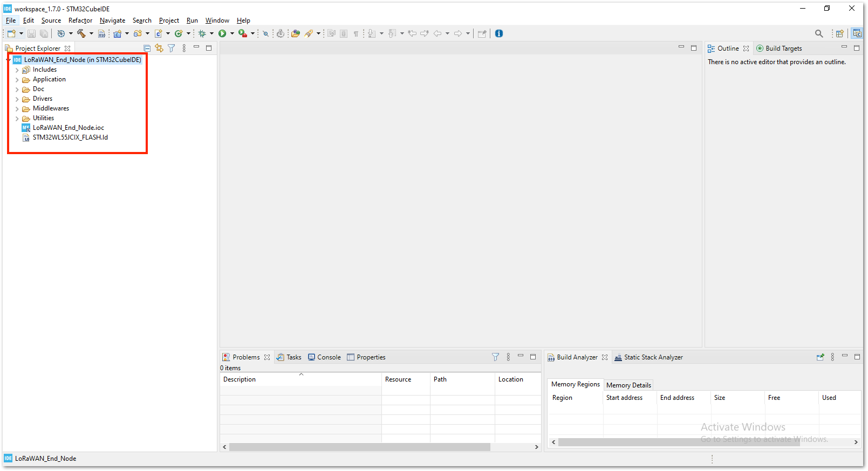Click the Problems view horizontal scrollbar
The width and height of the screenshot is (868, 471).
coord(359,447)
